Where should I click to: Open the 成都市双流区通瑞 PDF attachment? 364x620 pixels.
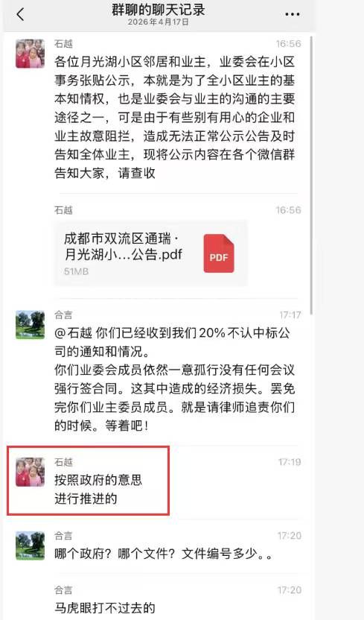pos(151,253)
